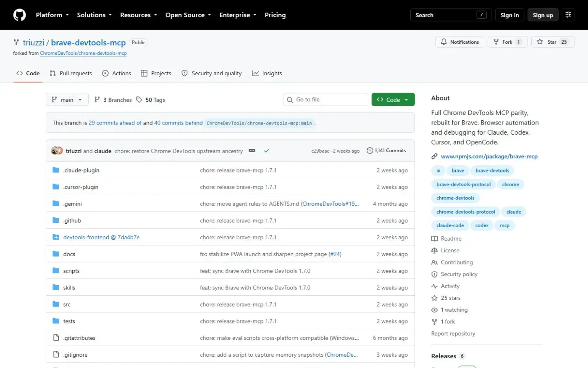Click the file icon for .gitattributes
The width and height of the screenshot is (588, 368).
[56, 338]
